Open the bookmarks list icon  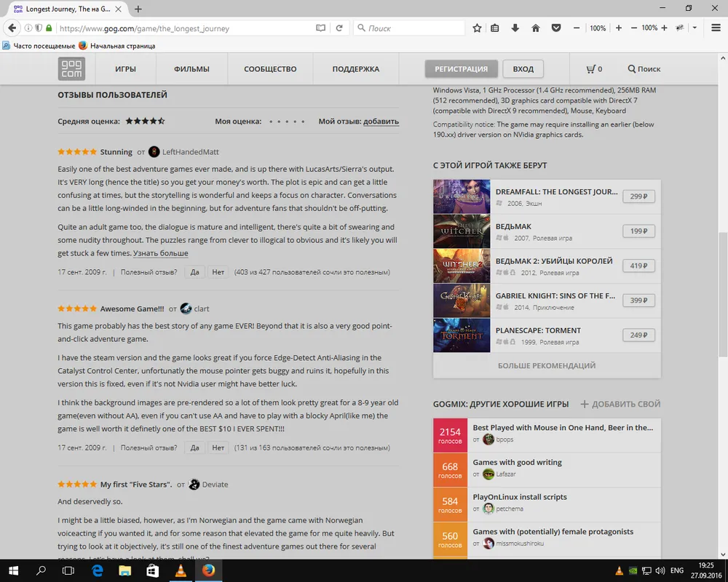pos(495,28)
